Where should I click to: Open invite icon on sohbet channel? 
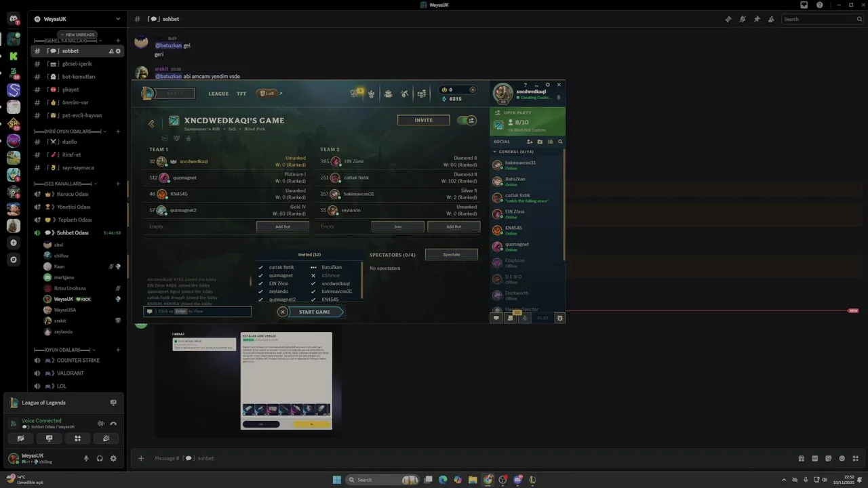click(111, 51)
